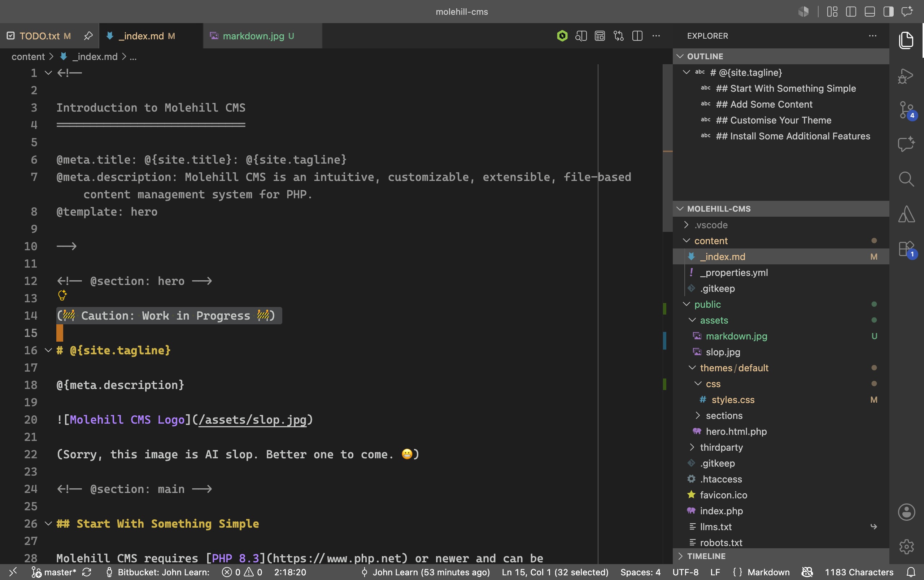Open the Chat view in activity bar
Screen dimensions: 924x580
coord(906,144)
